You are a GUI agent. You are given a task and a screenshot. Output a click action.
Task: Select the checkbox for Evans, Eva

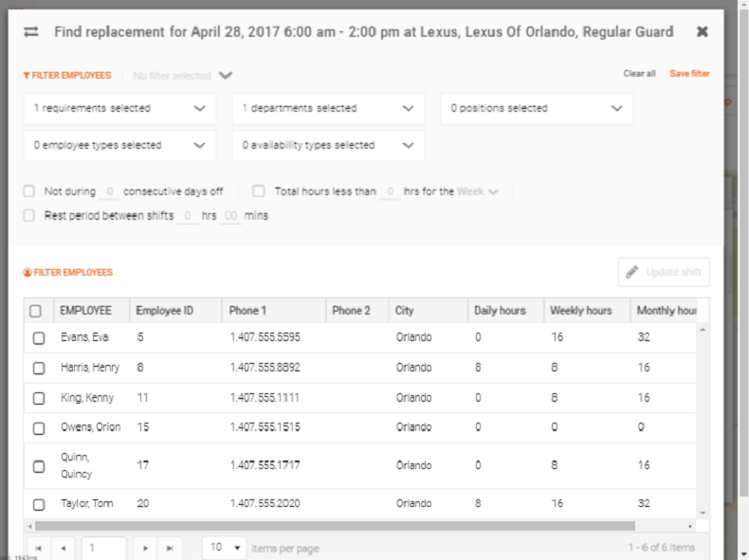(38, 338)
